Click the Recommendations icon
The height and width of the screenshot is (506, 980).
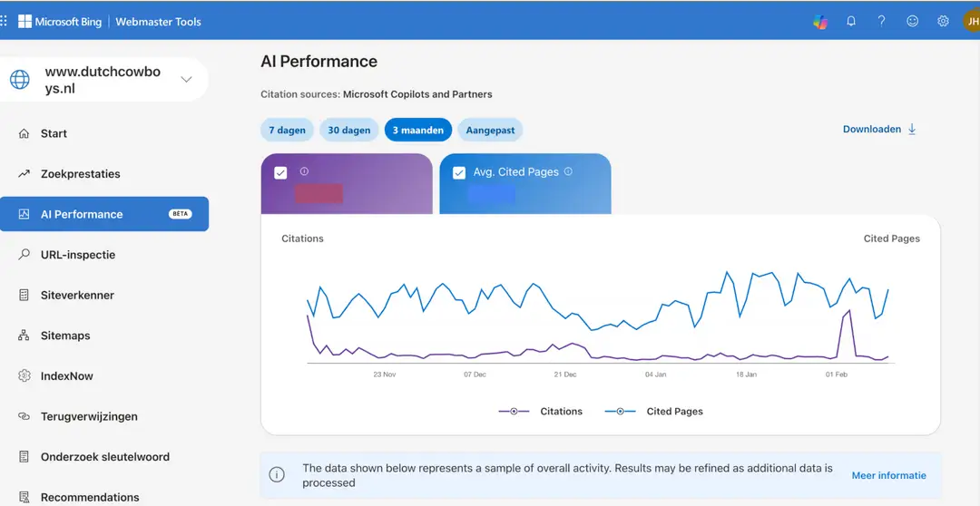click(24, 497)
